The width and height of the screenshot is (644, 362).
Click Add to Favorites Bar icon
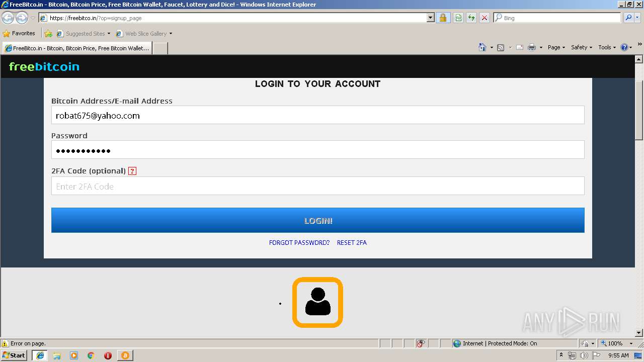coord(48,34)
